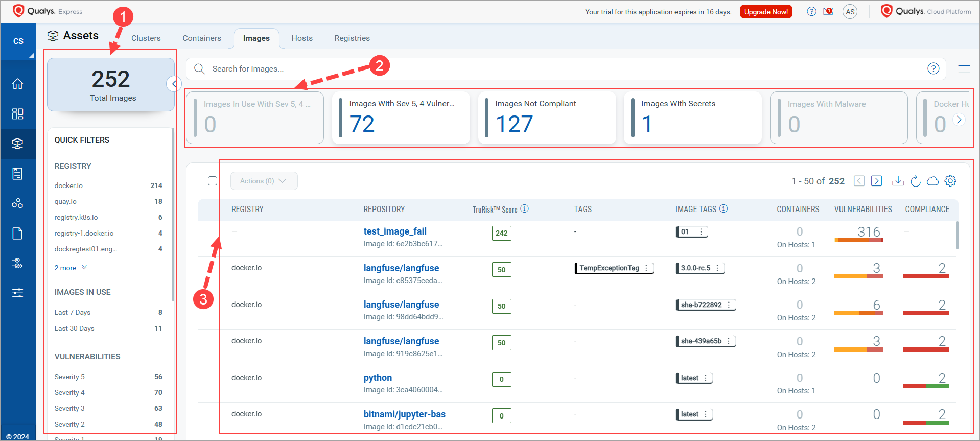Open the test_image_fail repository link
980x441 pixels.
tap(395, 231)
